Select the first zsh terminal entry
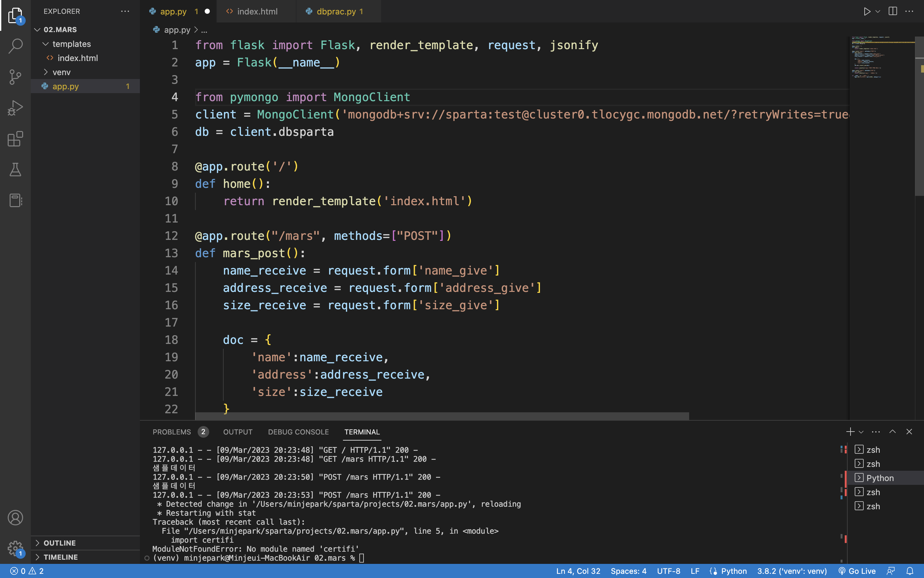924x578 pixels. (885, 450)
